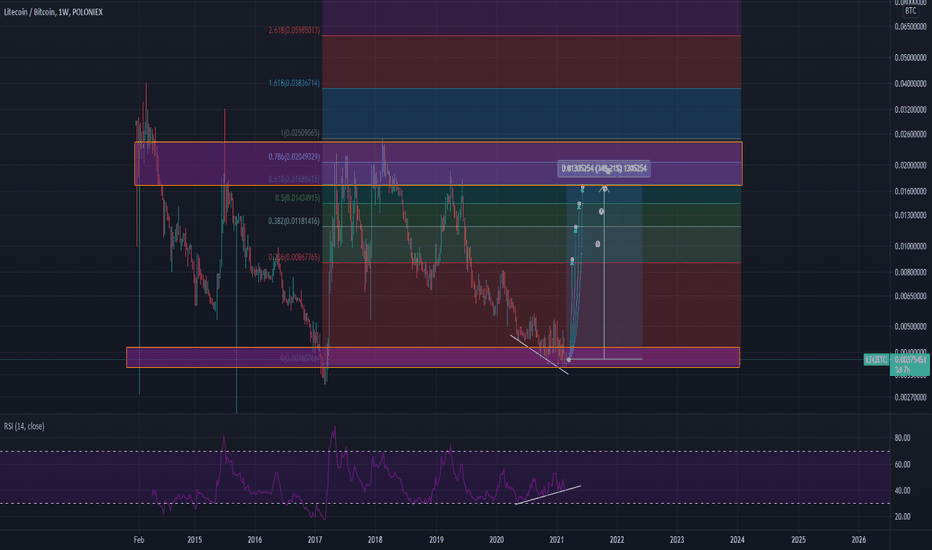Click the 0.01600000 price axis label
Screen dimensions: 932x550
(910, 191)
